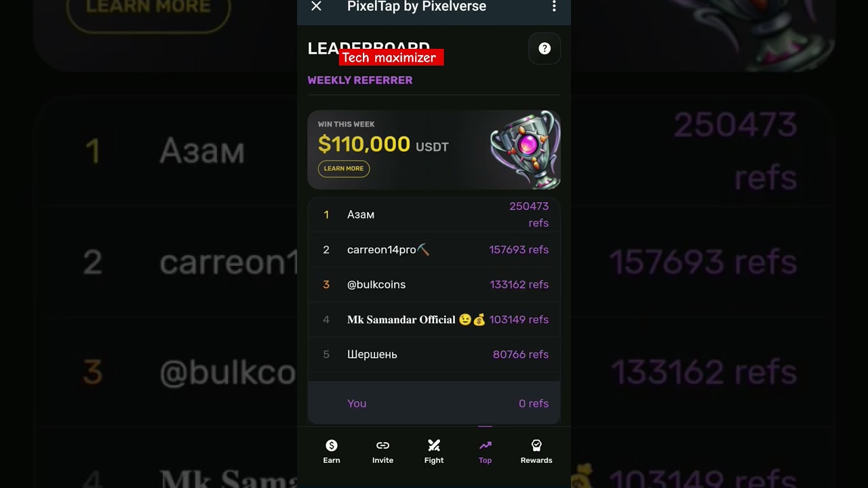Screen dimensions: 868x488
Task: Select the @bulkcoins leaderboard entry
Action: pos(434,285)
